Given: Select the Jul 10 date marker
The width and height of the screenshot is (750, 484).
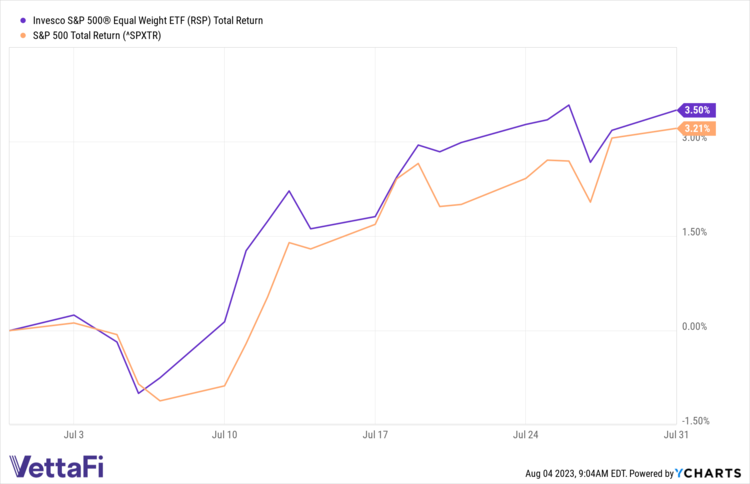Looking at the screenshot, I should pyautogui.click(x=224, y=437).
